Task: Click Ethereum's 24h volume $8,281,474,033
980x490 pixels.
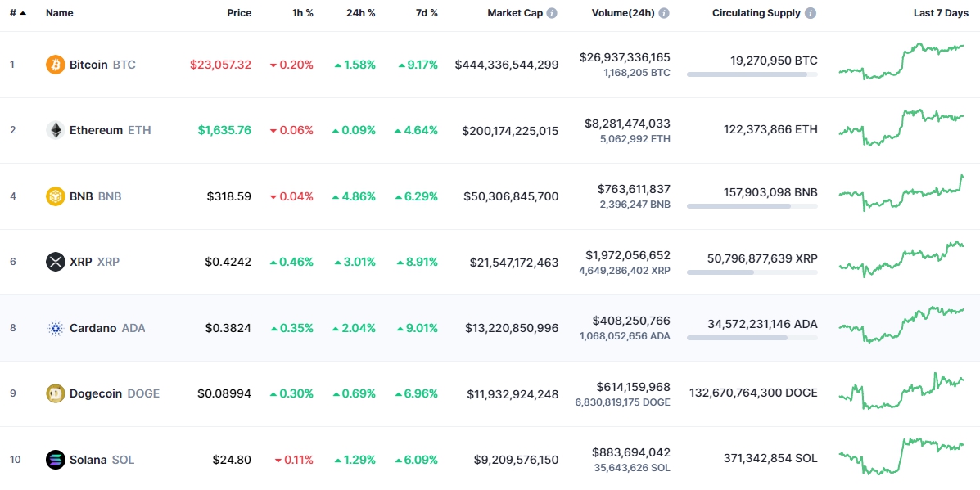Action: coord(628,123)
